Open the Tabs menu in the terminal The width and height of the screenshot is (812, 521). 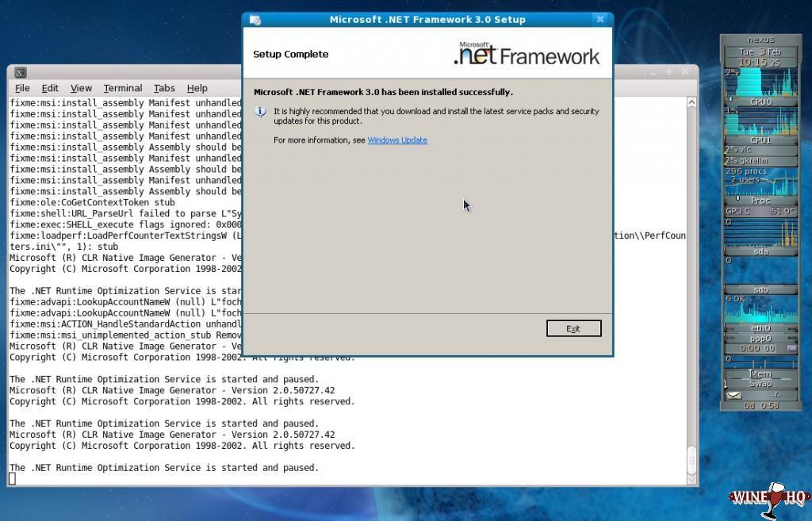(164, 88)
